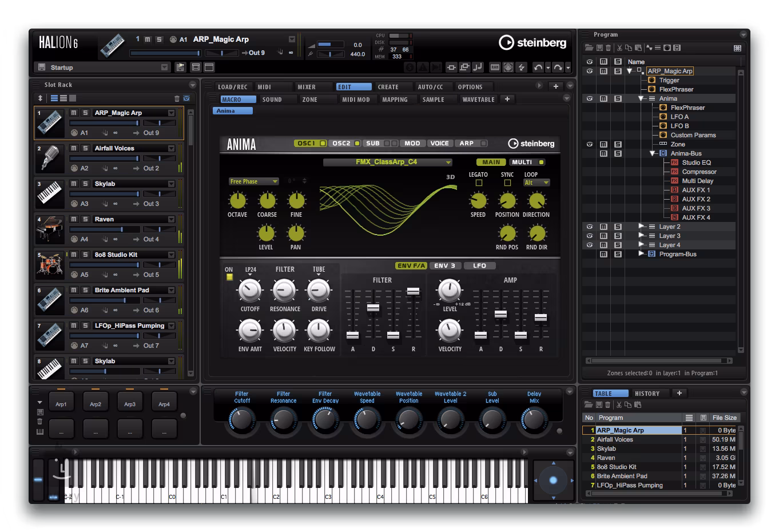Click the lightning bolt icon in the top toolbar
The height and width of the screenshot is (532, 779).
521,68
